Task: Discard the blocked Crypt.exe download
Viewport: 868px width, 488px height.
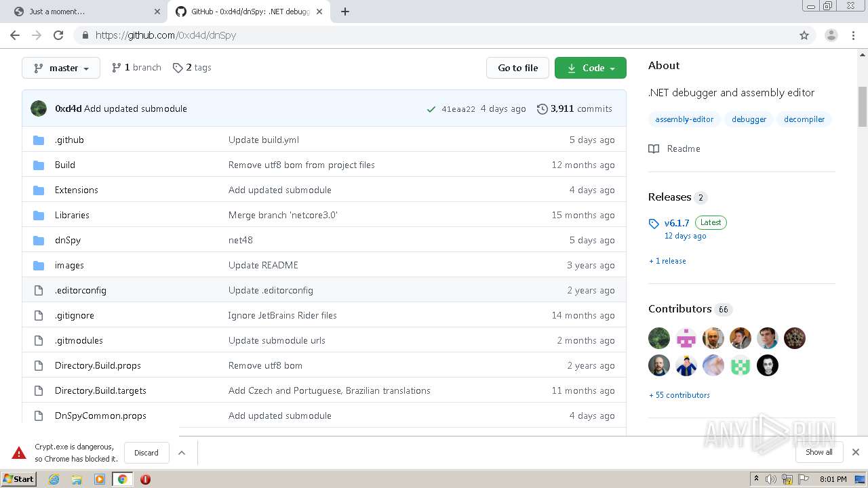Action: pos(146,453)
